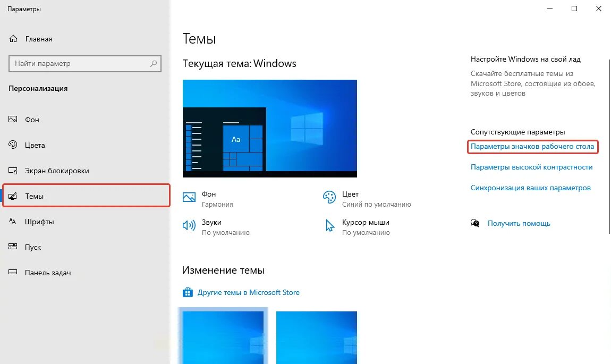Click the vertical scrollbar on the right
The image size is (611, 364).
click(609, 146)
